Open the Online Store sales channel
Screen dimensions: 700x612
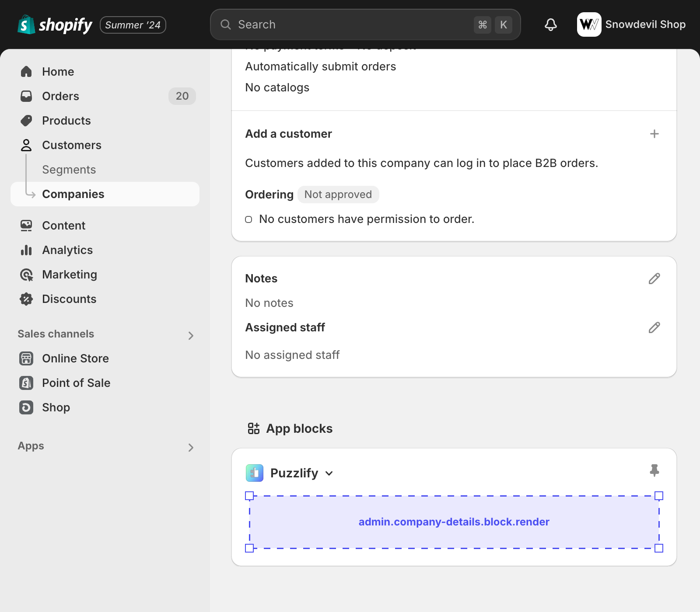pos(75,358)
